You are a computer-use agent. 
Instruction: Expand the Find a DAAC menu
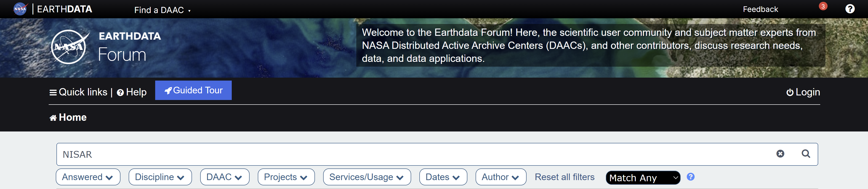coord(162,10)
